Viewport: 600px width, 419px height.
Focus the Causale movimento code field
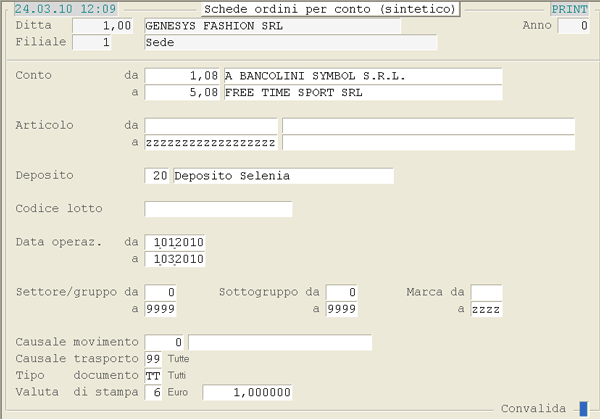[x=165, y=343]
